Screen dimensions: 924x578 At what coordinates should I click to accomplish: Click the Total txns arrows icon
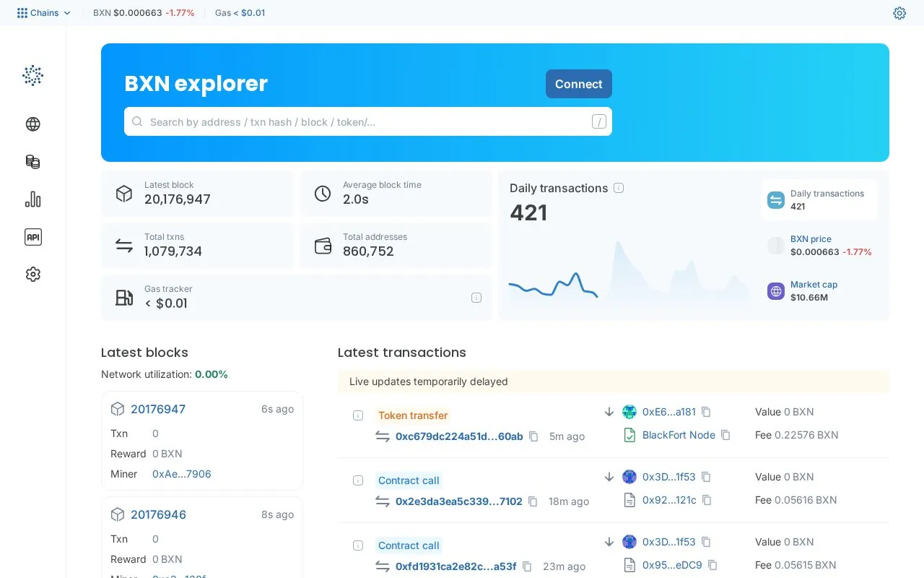[124, 246]
